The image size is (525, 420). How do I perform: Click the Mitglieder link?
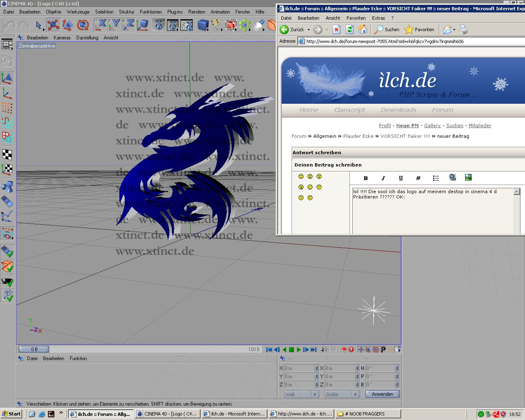click(480, 126)
